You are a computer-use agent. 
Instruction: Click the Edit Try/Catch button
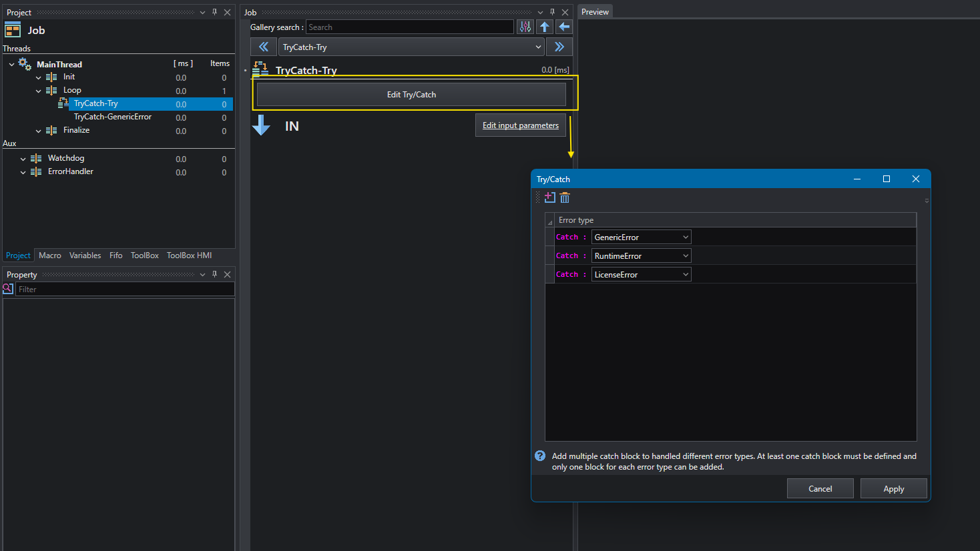click(411, 95)
